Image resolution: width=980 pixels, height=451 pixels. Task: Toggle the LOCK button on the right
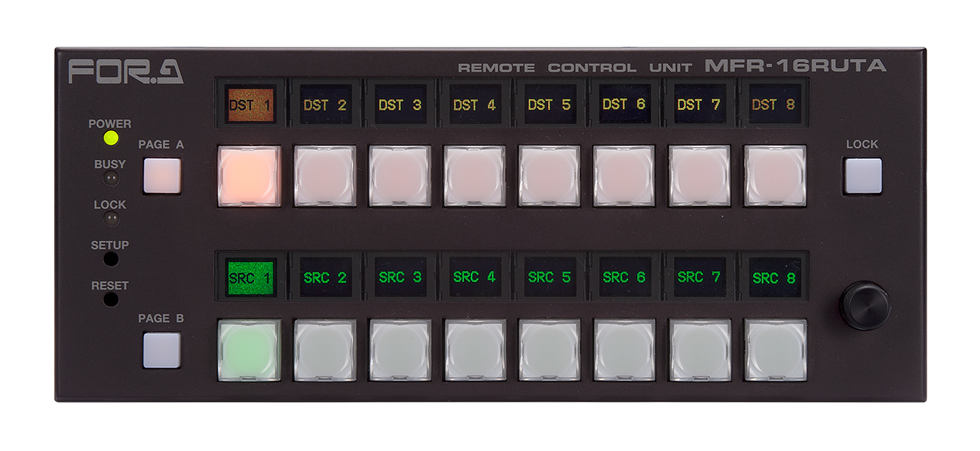click(x=862, y=176)
